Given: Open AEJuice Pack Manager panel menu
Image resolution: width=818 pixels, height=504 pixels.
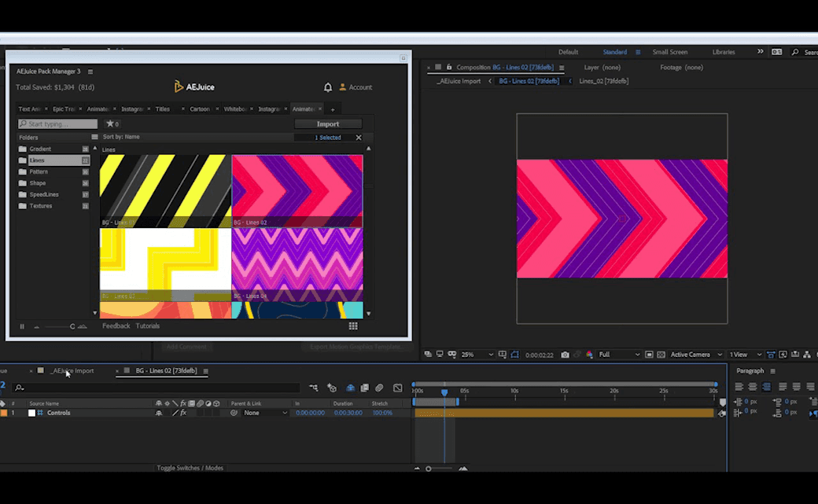Looking at the screenshot, I should (90, 72).
